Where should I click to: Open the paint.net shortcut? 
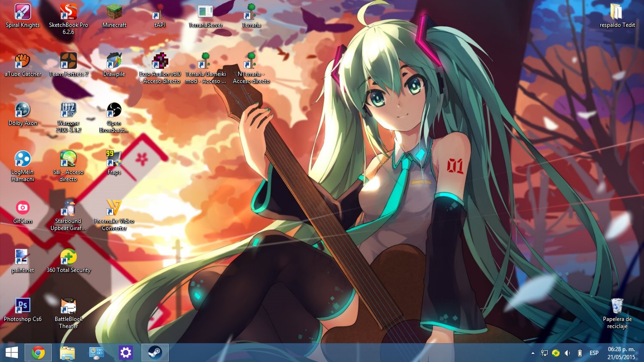coord(23,256)
